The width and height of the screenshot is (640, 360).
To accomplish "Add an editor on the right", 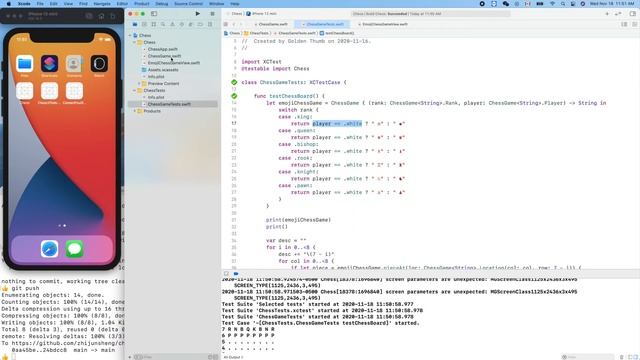I will coord(634,24).
